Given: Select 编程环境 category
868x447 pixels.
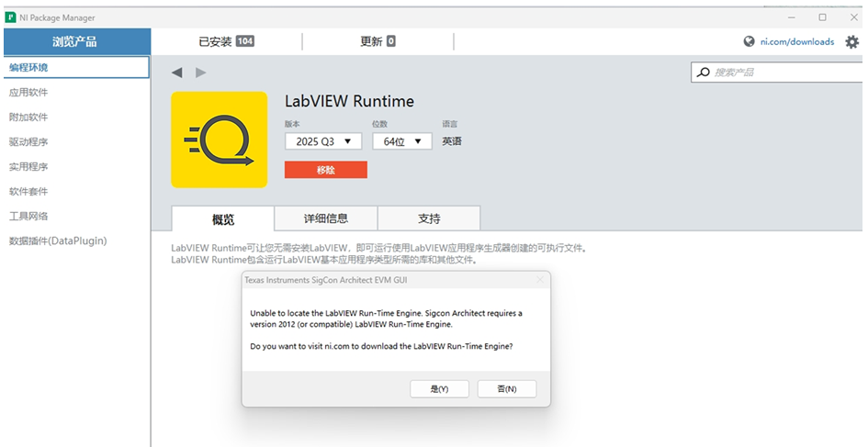Looking at the screenshot, I should (76, 68).
